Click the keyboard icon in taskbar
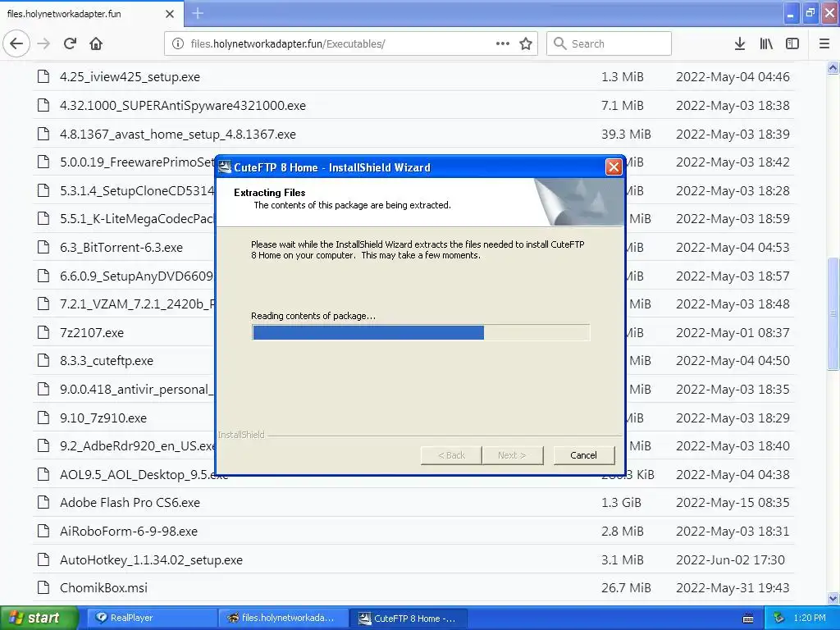840x630 pixels. [x=748, y=619]
